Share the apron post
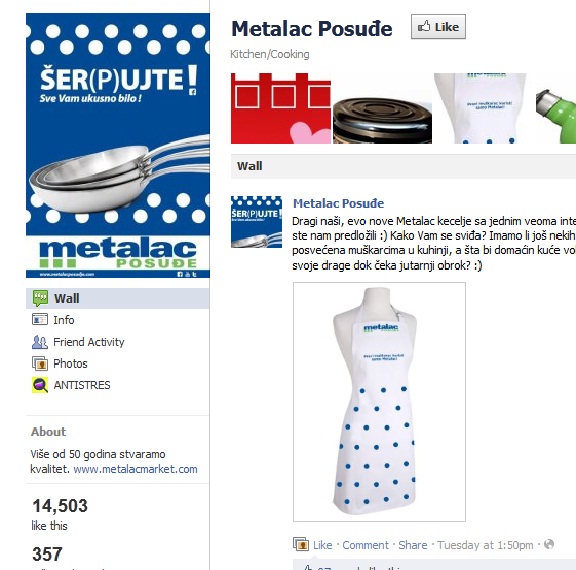The height and width of the screenshot is (570, 576). [x=413, y=545]
